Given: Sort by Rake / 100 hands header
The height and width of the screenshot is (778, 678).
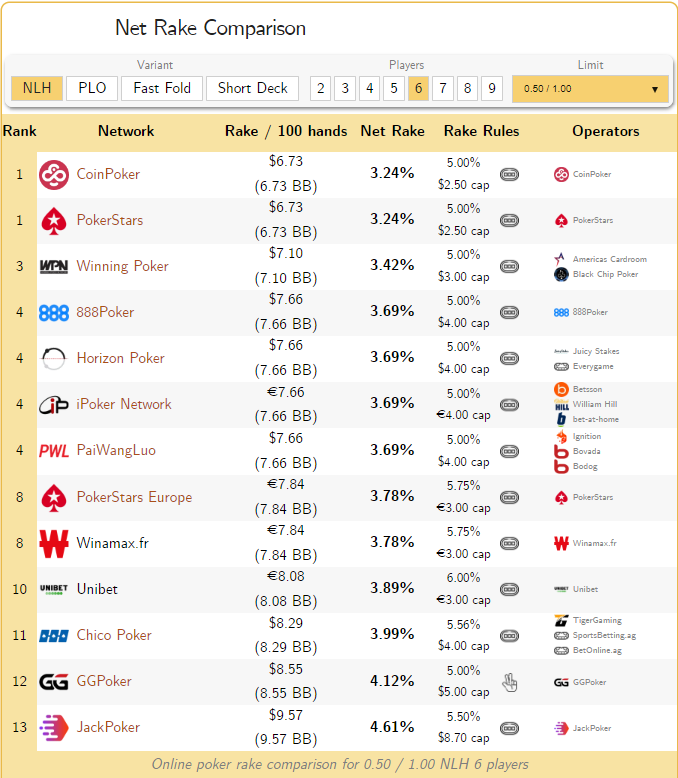Looking at the screenshot, I should point(286,131).
